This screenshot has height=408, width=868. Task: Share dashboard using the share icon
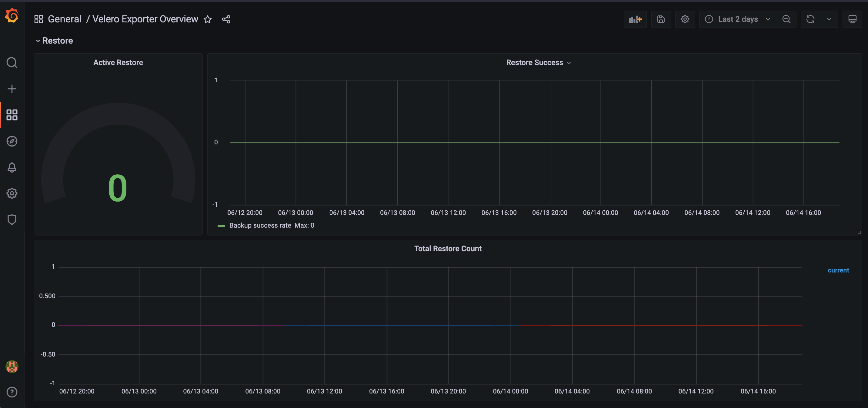click(x=226, y=19)
